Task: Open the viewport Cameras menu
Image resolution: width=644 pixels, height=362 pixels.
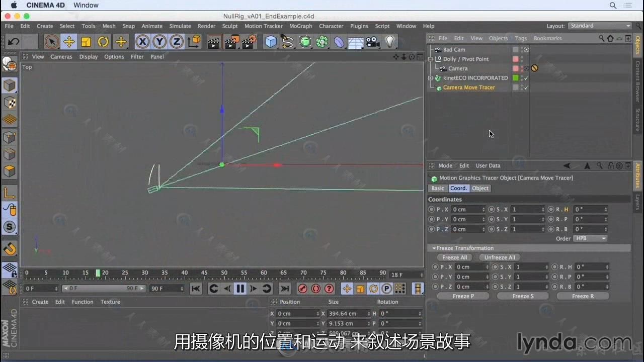Action: (x=61, y=57)
